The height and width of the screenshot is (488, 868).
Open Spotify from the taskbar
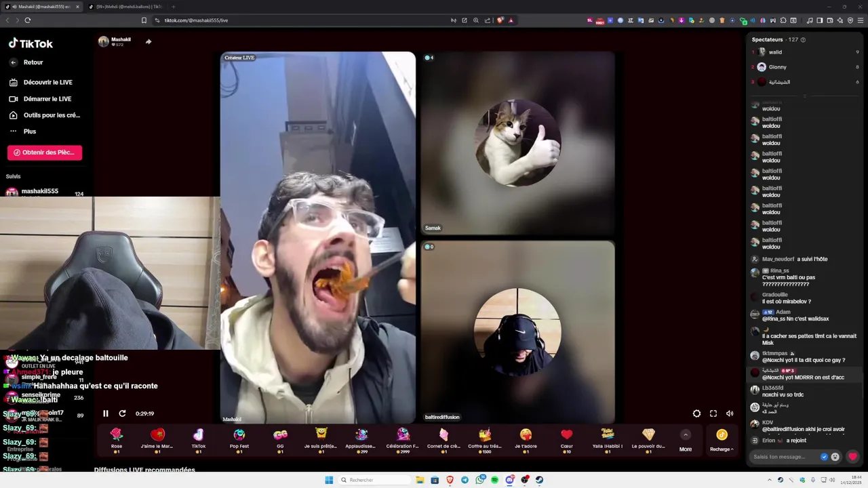[494, 480]
